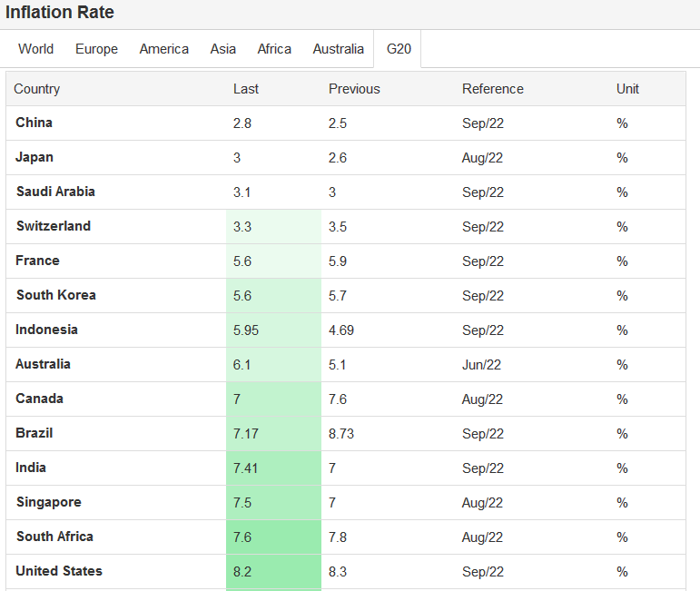
Task: Sort by the Country column header
Action: tap(36, 89)
